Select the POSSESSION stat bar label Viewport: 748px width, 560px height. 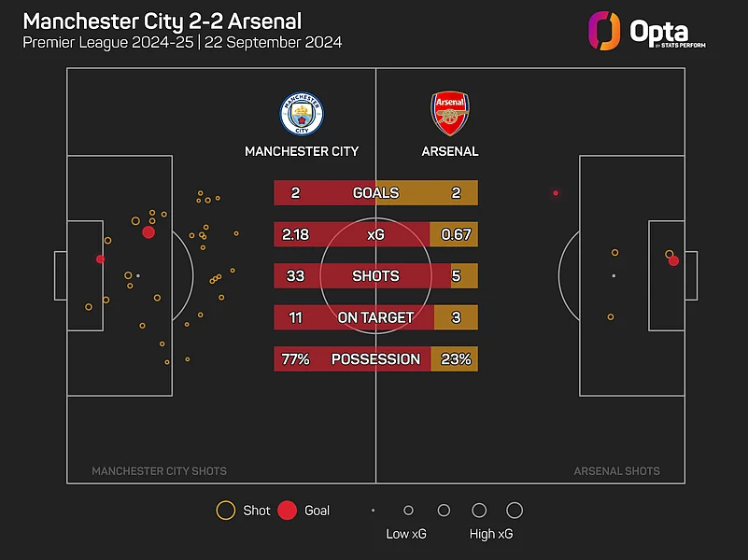coord(375,359)
